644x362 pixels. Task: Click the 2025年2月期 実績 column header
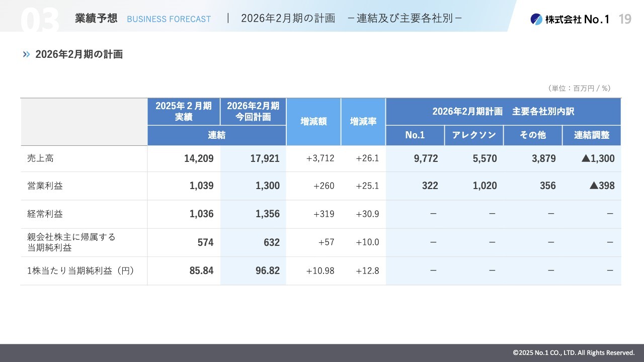(184, 112)
